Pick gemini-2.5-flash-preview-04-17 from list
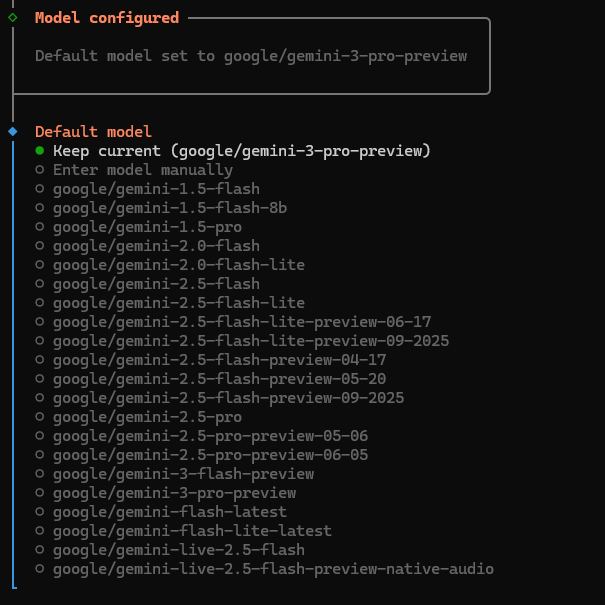The height and width of the screenshot is (605, 605). (x=219, y=360)
